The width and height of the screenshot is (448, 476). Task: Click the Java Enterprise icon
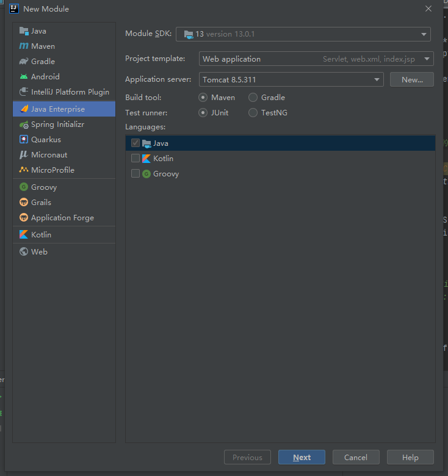click(x=24, y=109)
